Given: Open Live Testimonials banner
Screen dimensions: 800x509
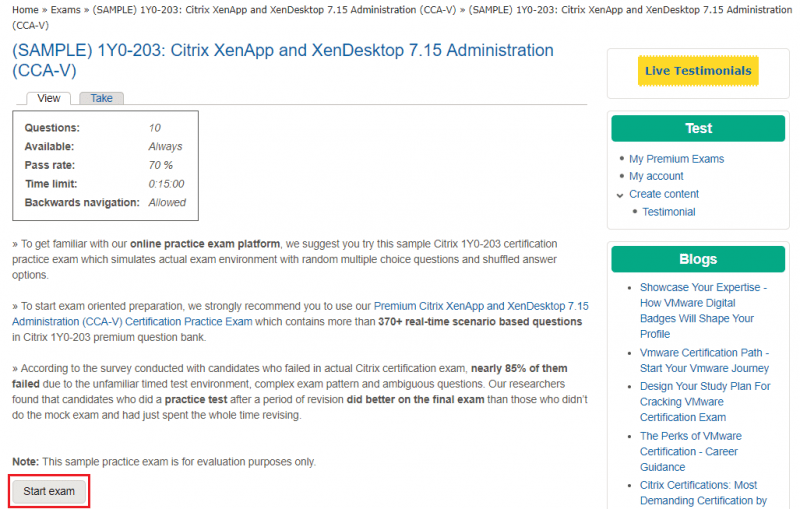Looking at the screenshot, I should tap(698, 71).
